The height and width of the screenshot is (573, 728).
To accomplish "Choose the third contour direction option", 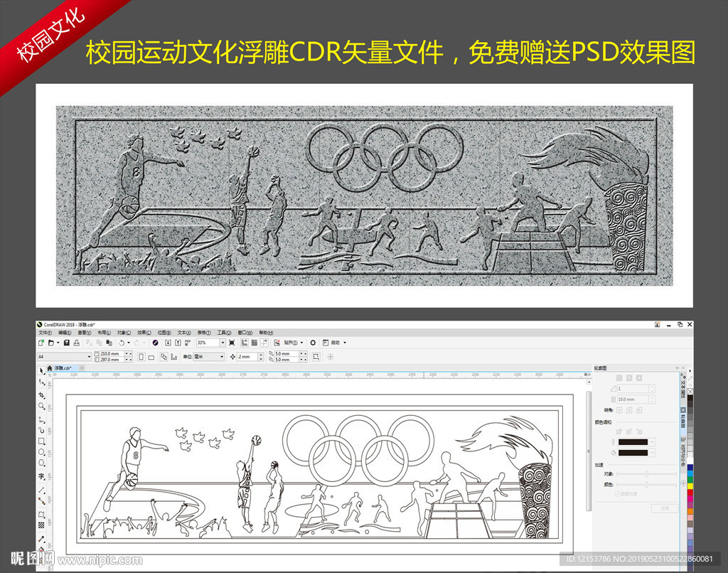I will tap(639, 378).
